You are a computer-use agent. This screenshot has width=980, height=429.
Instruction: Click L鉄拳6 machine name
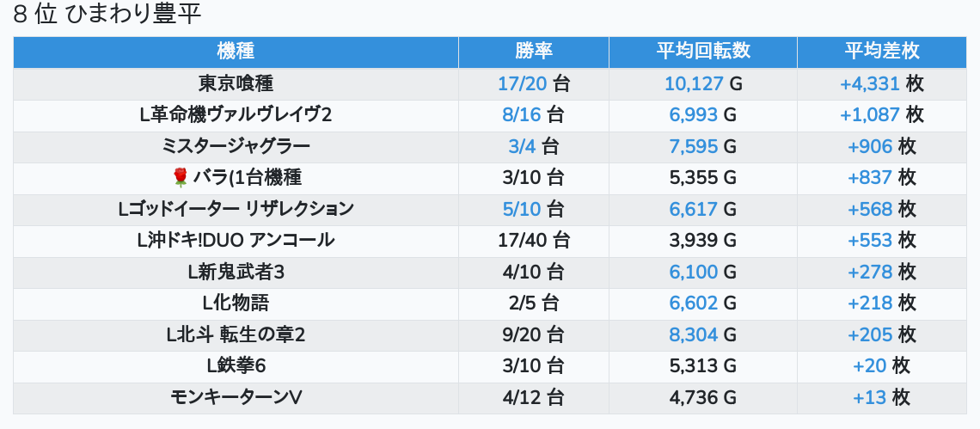[x=236, y=365]
